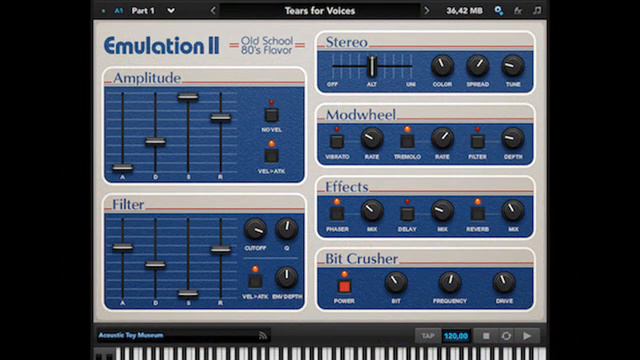Click the A1 part indicator
This screenshot has width=640, height=360.
[118, 11]
